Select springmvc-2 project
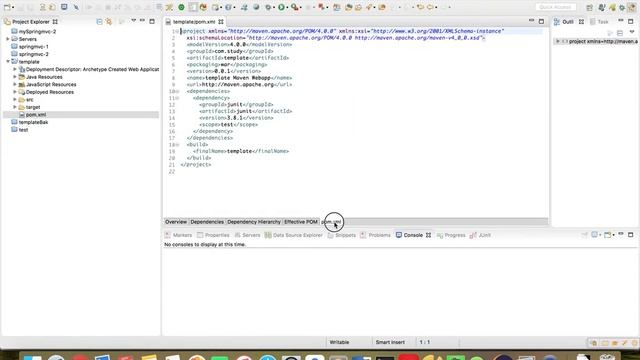Image resolution: width=640 pixels, height=360 pixels. point(33,54)
